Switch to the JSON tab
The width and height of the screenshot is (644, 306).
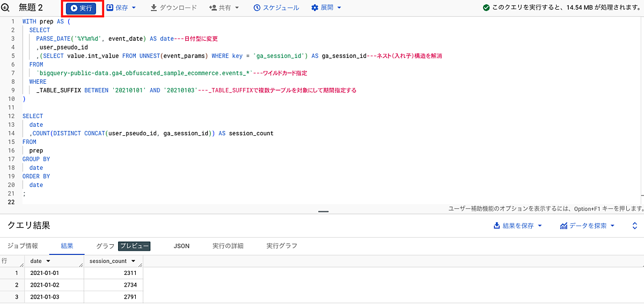tap(181, 246)
